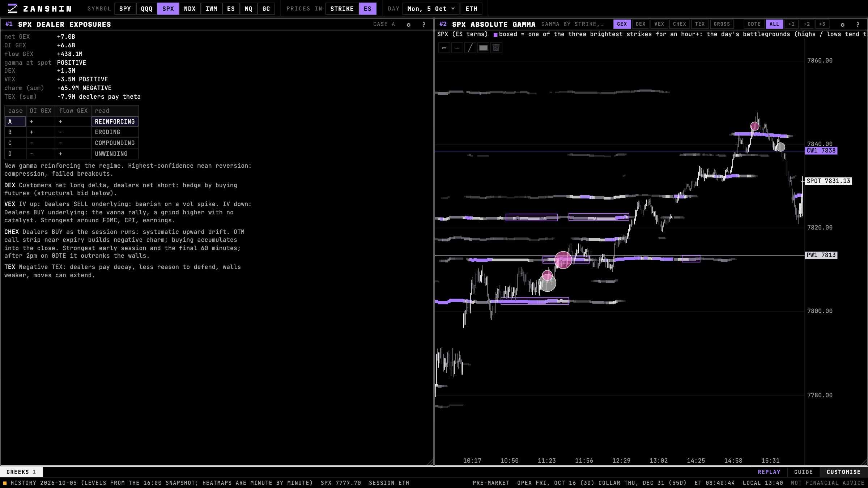The height and width of the screenshot is (488, 868).
Task: Click the SPOT 7831.13 price label
Action: coord(828,181)
